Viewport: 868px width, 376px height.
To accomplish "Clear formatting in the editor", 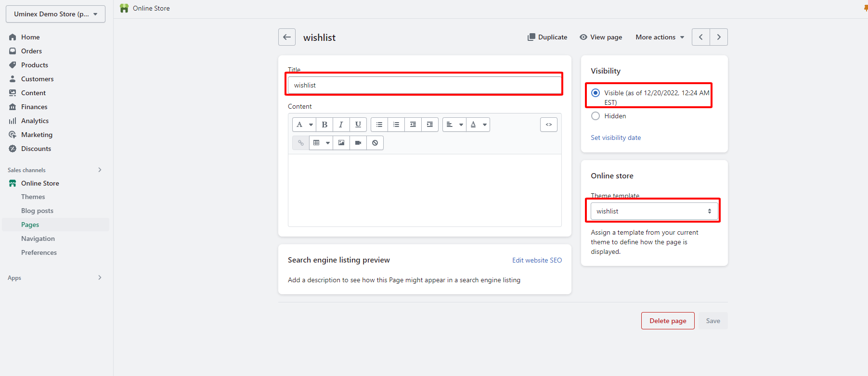I will click(375, 143).
